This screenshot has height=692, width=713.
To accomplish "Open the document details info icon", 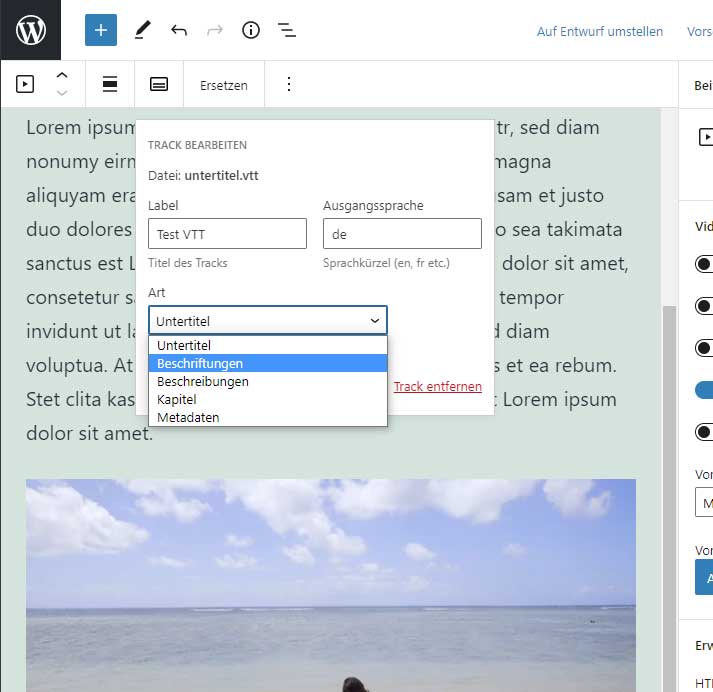I will [x=251, y=30].
